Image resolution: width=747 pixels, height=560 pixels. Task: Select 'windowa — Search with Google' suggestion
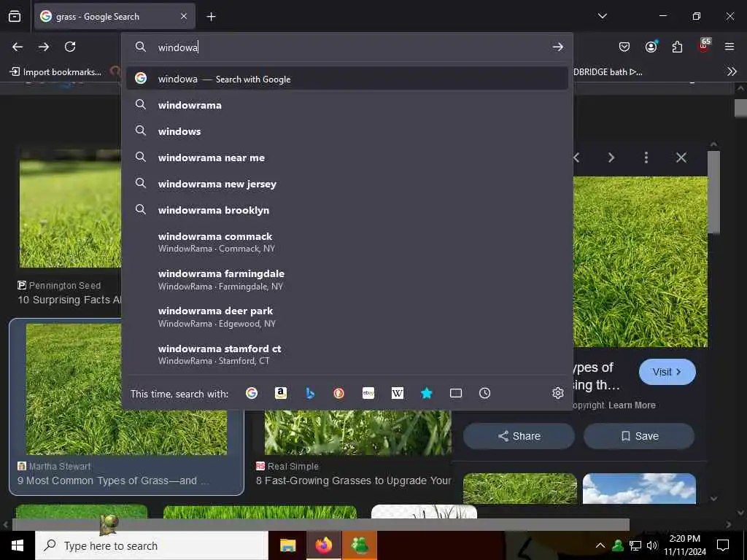coord(347,79)
